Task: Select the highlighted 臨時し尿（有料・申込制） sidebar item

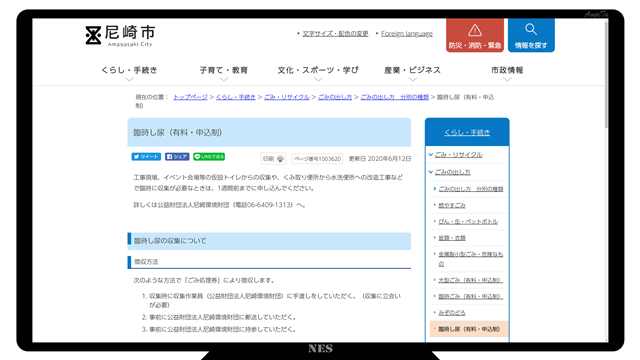Action: pos(469,329)
